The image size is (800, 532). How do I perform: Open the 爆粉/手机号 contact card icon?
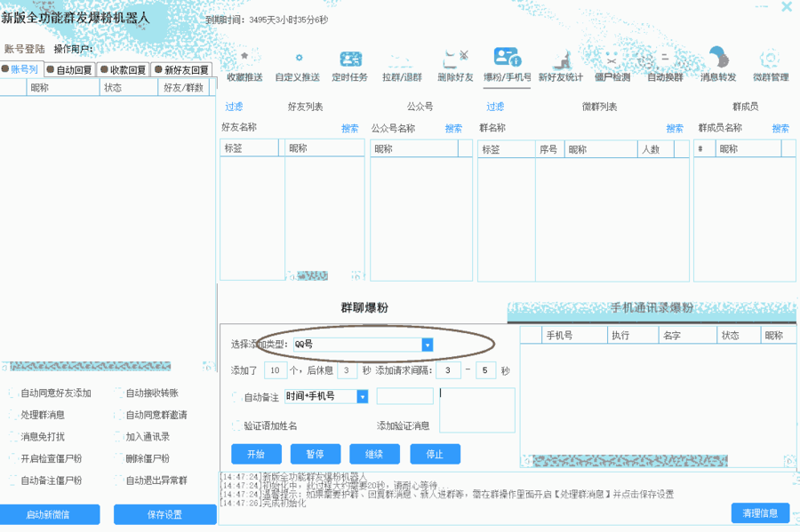pos(507,58)
